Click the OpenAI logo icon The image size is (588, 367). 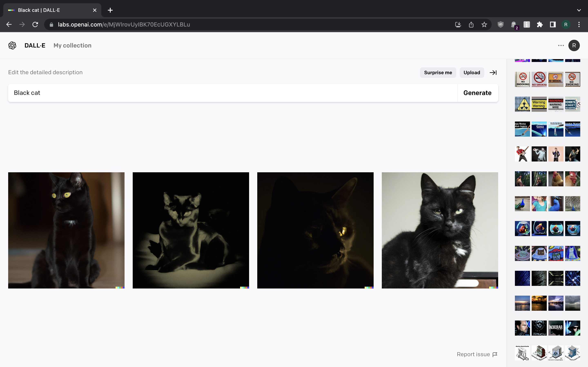point(12,45)
